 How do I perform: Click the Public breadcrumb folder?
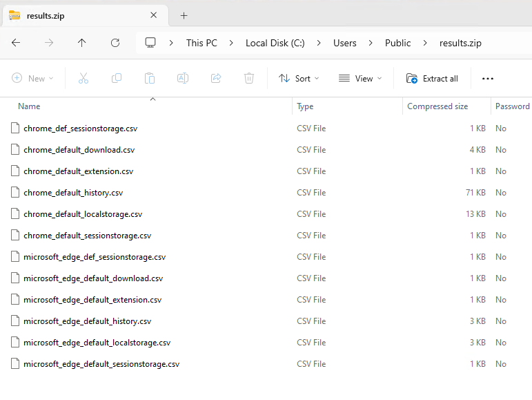397,43
